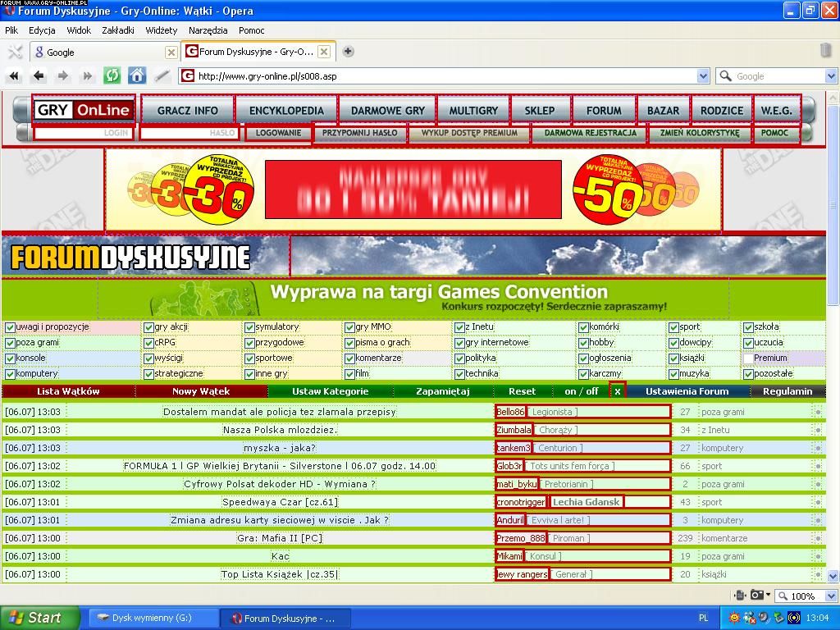Open the 100% zoom level dropdown
Image resolution: width=840 pixels, height=630 pixels.
(831, 596)
